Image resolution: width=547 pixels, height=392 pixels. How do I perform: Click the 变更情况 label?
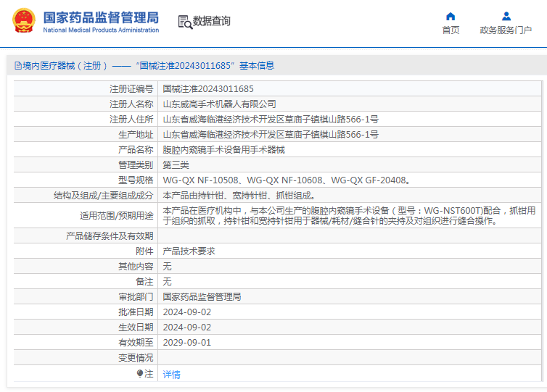click(x=136, y=358)
